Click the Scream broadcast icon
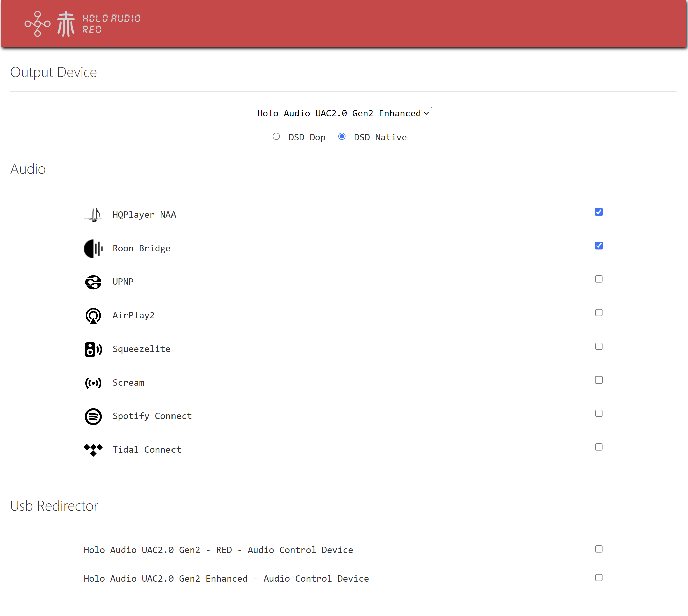 [93, 383]
